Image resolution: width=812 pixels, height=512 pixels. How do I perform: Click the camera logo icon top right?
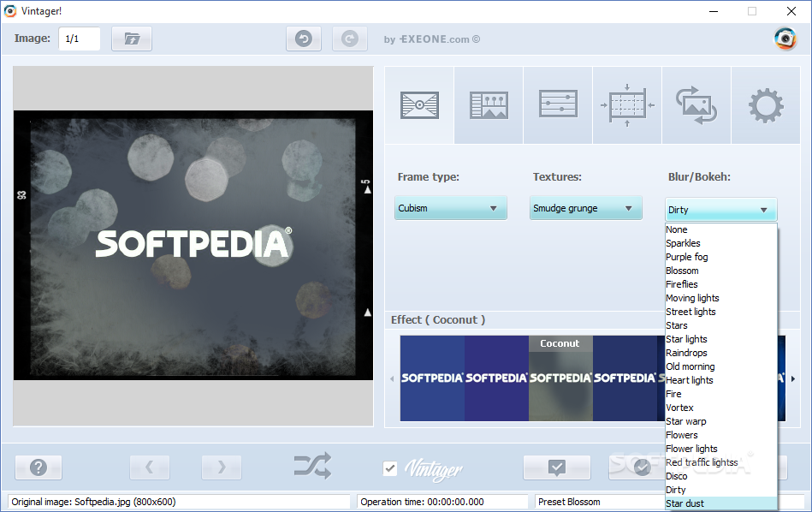click(785, 39)
